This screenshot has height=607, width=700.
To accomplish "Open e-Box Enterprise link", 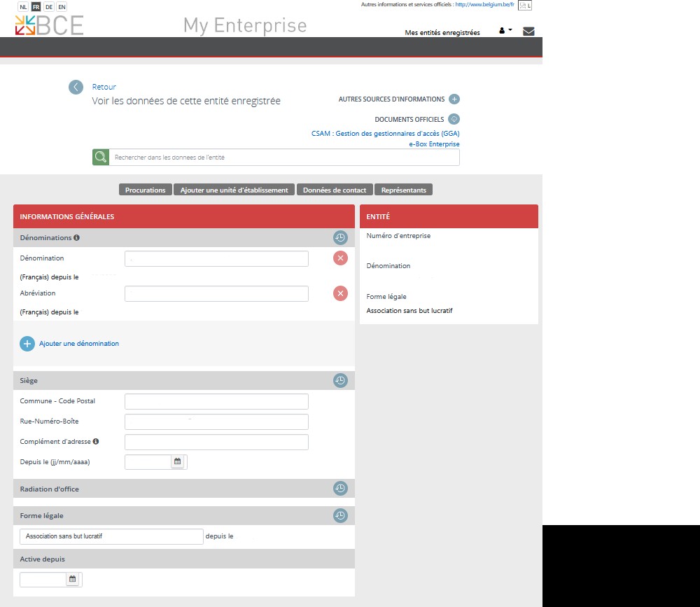I will pyautogui.click(x=435, y=144).
